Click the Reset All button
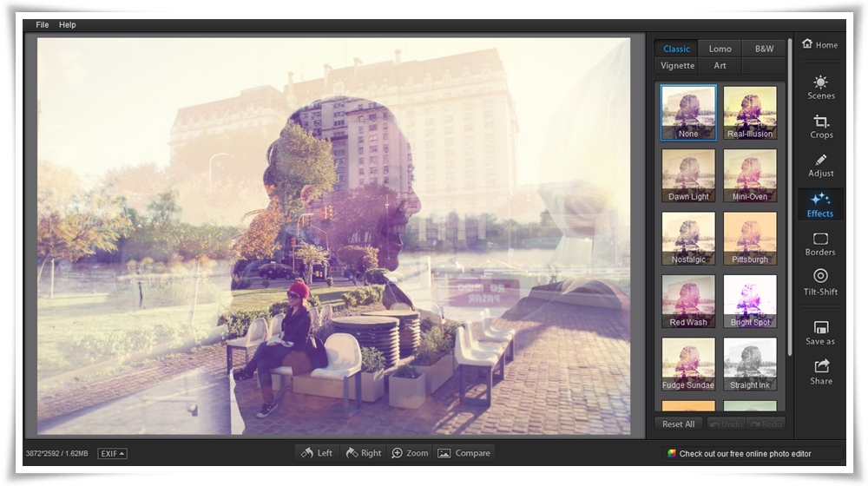Image resolution: width=868 pixels, height=486 pixels. pos(678,424)
